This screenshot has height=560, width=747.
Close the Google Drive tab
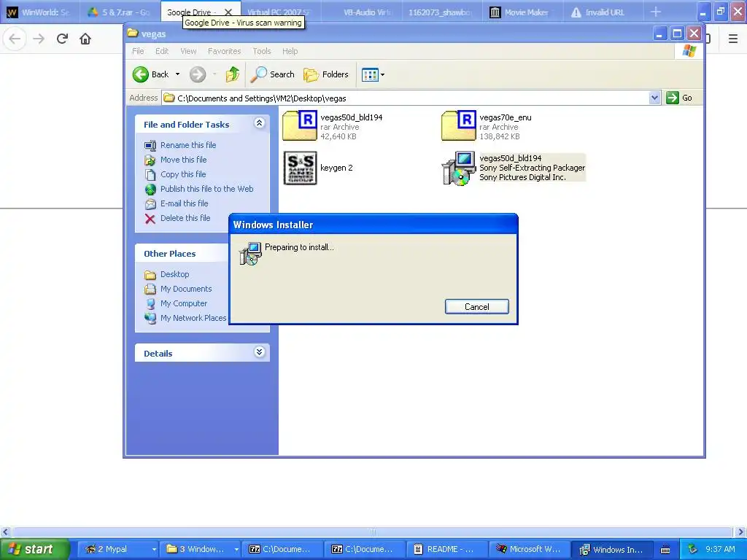(228, 12)
